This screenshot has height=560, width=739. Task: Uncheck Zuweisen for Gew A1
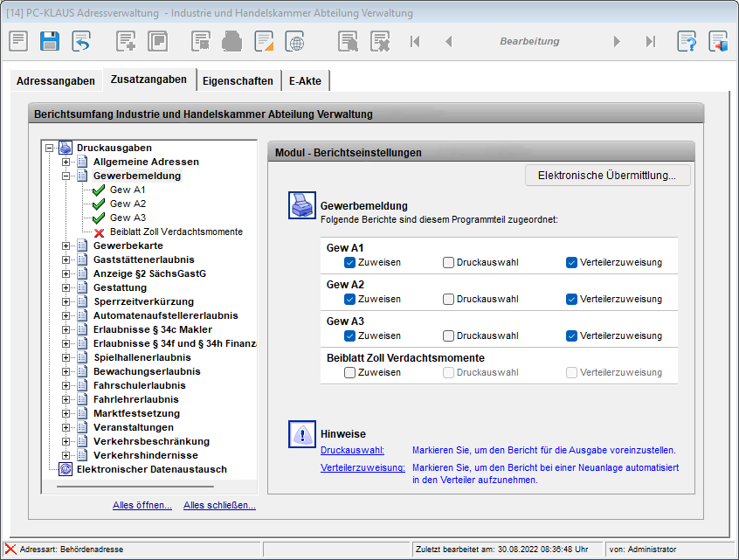tap(350, 262)
